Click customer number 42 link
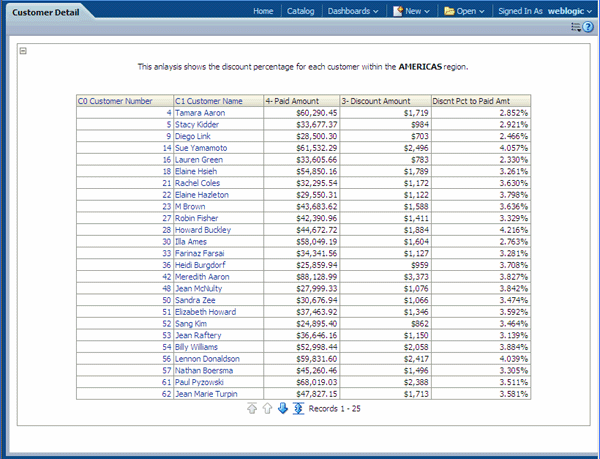The image size is (600, 459). click(166, 277)
